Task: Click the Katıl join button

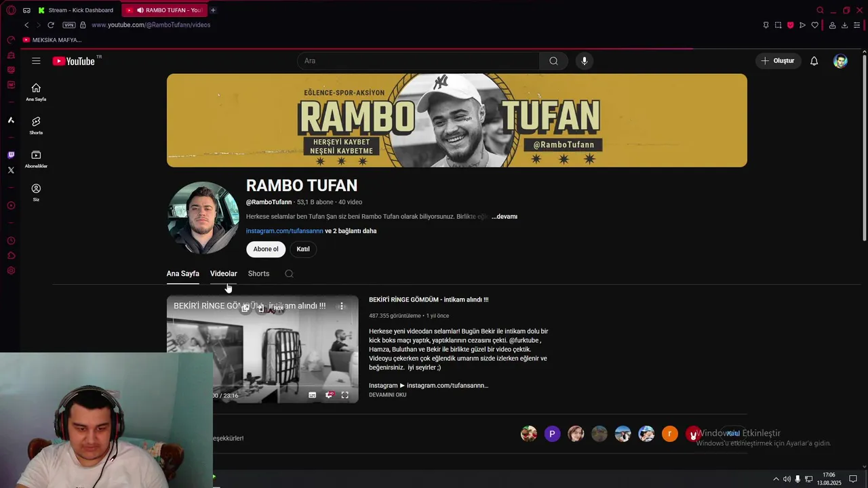Action: (303, 249)
